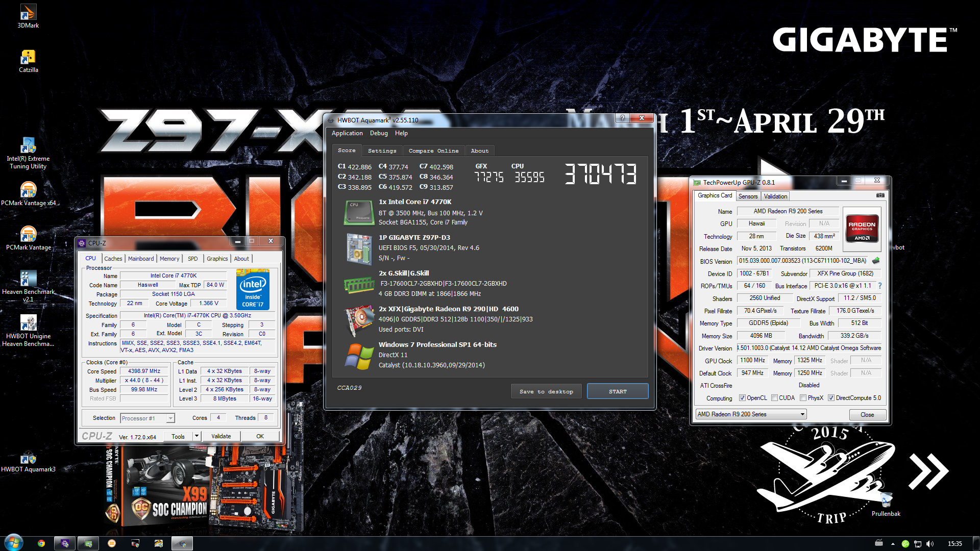The width and height of the screenshot is (980, 551).
Task: Open the Windows Start orb
Action: (14, 543)
